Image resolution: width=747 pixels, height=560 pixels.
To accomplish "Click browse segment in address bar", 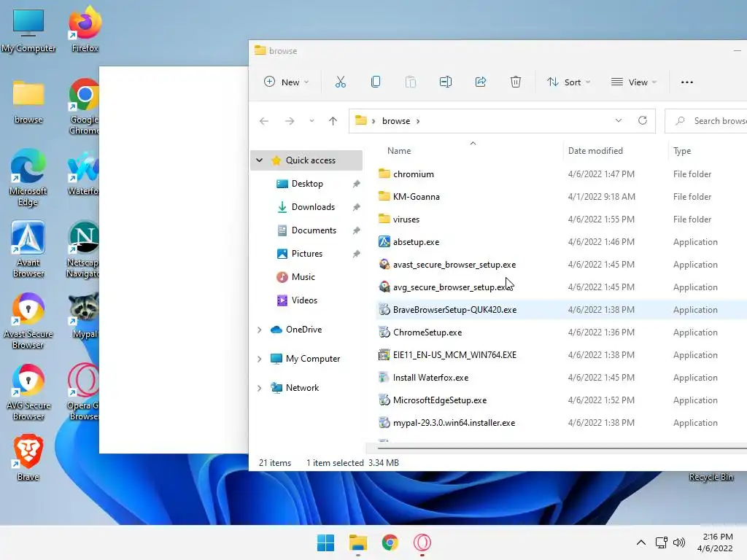I will 396,121.
